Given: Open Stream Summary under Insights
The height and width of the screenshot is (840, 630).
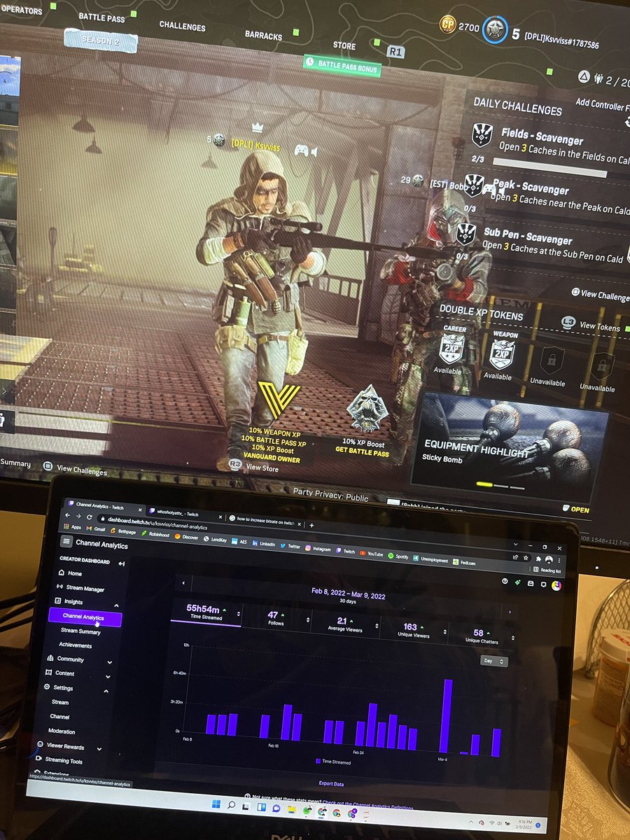Looking at the screenshot, I should coord(80,631).
